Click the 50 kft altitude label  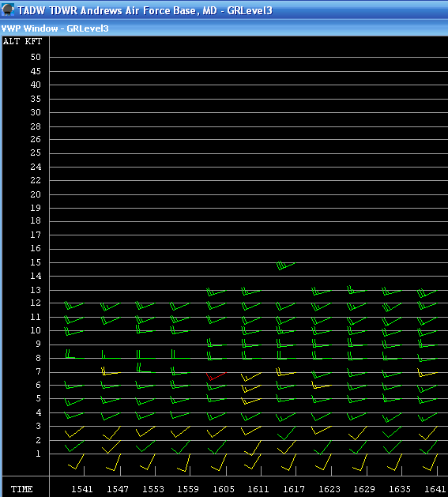point(36,57)
